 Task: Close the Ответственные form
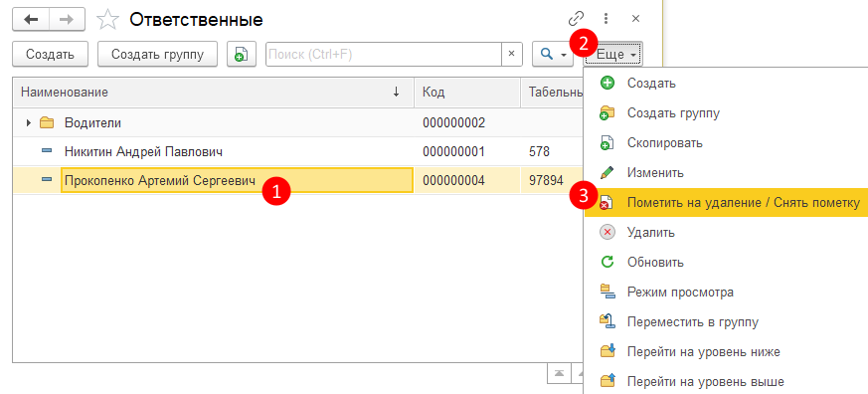tap(636, 19)
